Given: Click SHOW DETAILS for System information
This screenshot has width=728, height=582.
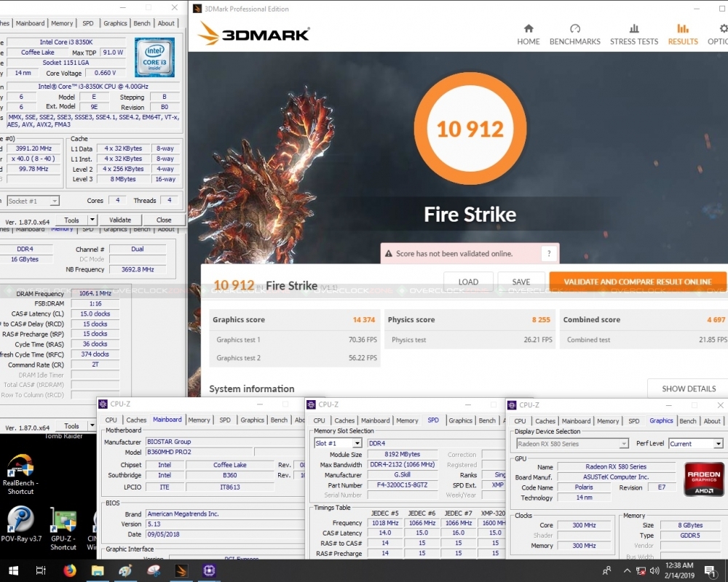Looking at the screenshot, I should 688,388.
